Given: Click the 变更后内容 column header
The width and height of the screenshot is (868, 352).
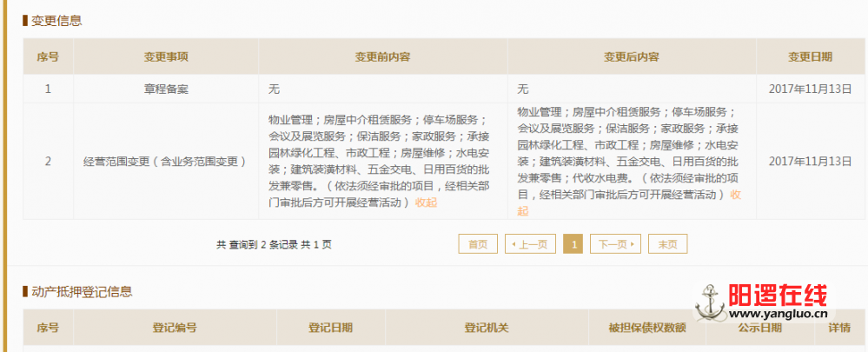Looking at the screenshot, I should coord(631,57).
